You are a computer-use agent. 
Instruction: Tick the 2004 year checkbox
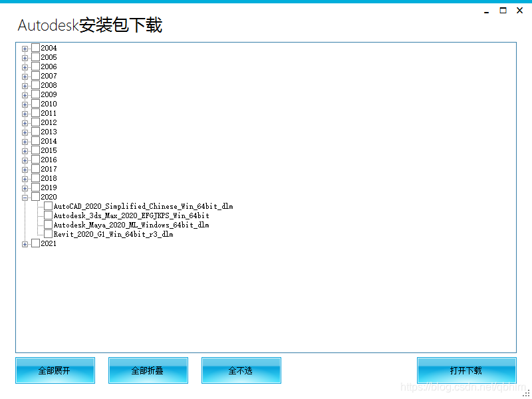pos(36,47)
